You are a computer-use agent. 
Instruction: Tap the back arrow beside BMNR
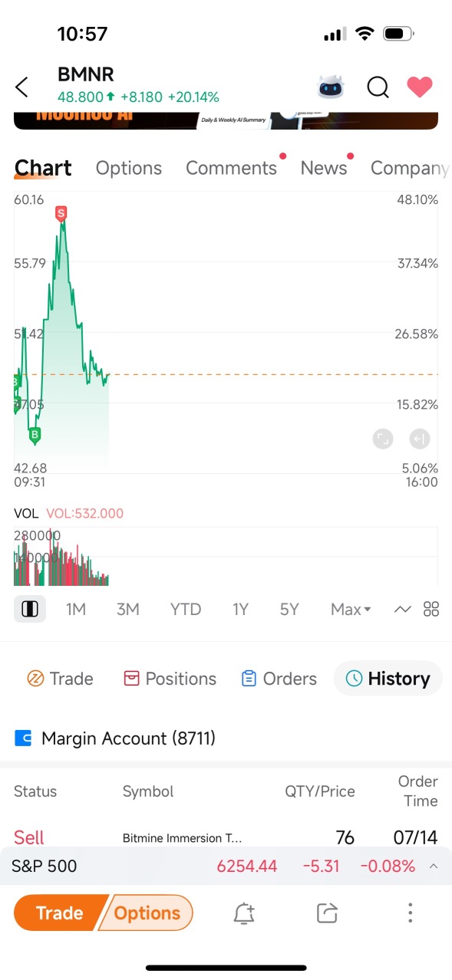pos(22,87)
